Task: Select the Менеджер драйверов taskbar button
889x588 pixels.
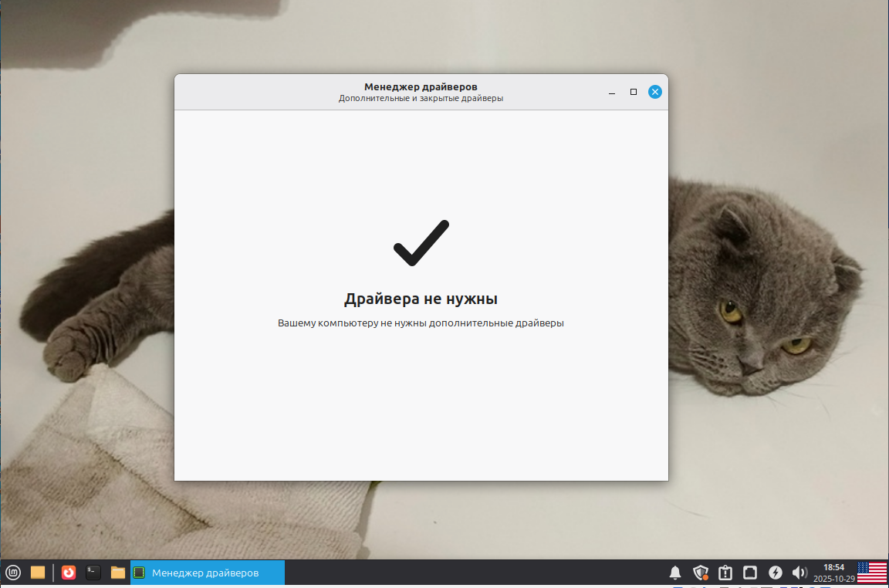Action: [x=207, y=573]
